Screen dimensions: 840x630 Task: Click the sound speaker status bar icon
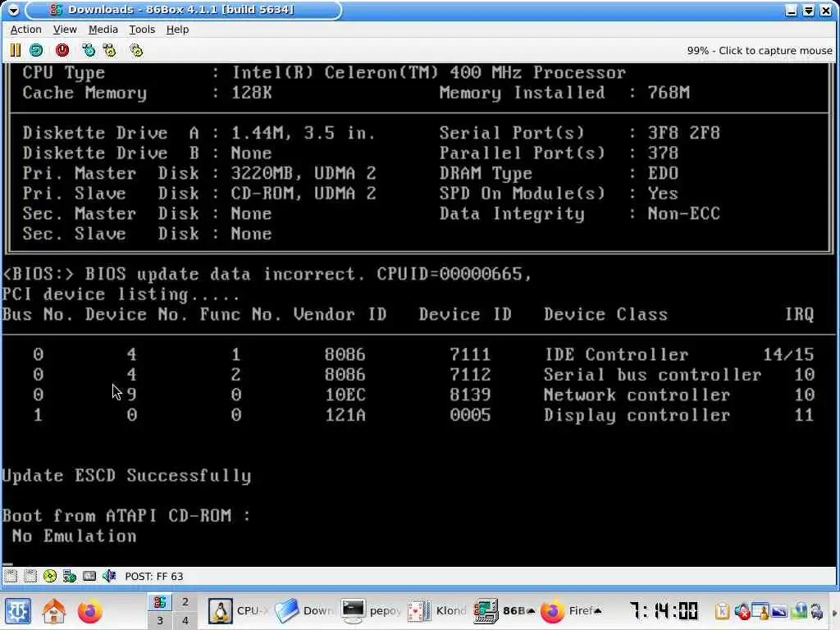[109, 576]
